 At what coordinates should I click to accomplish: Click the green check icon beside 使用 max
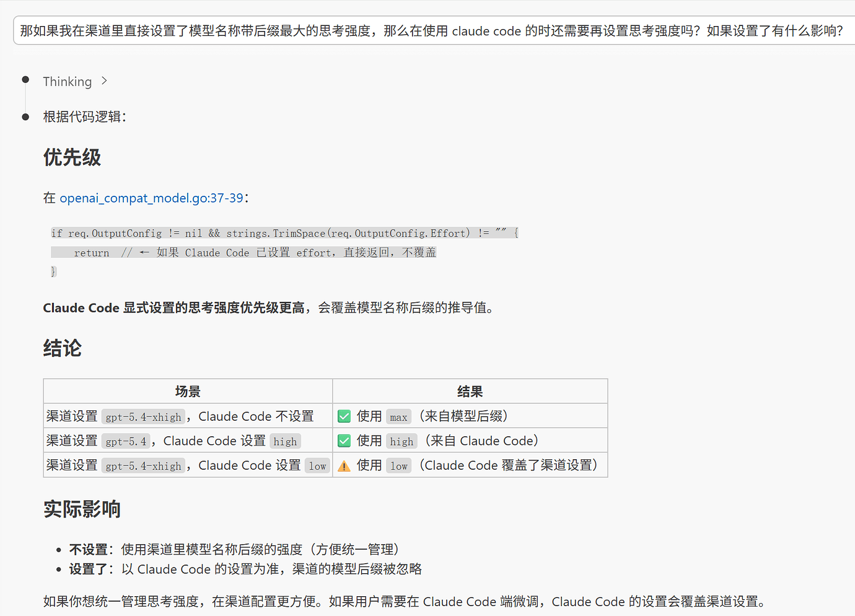[344, 416]
